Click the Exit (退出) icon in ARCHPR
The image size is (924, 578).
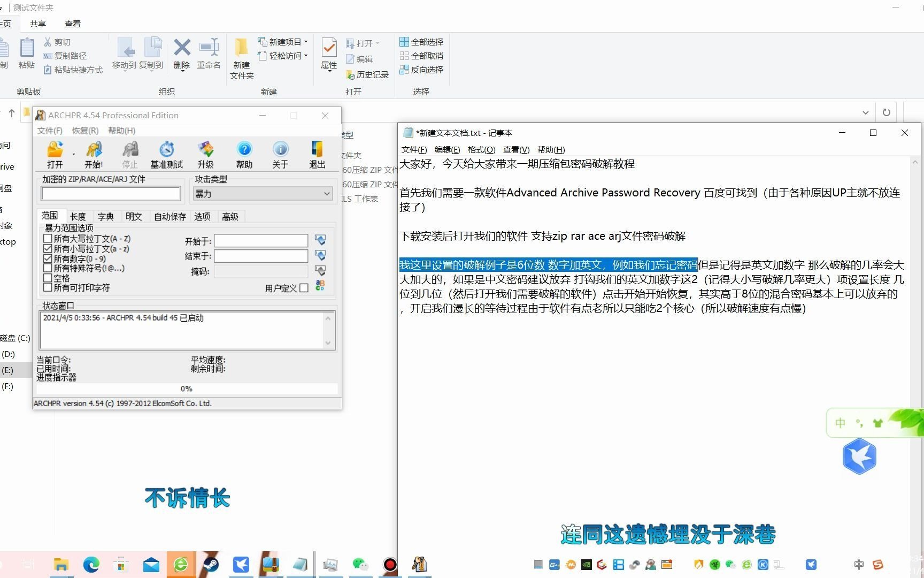click(x=317, y=155)
